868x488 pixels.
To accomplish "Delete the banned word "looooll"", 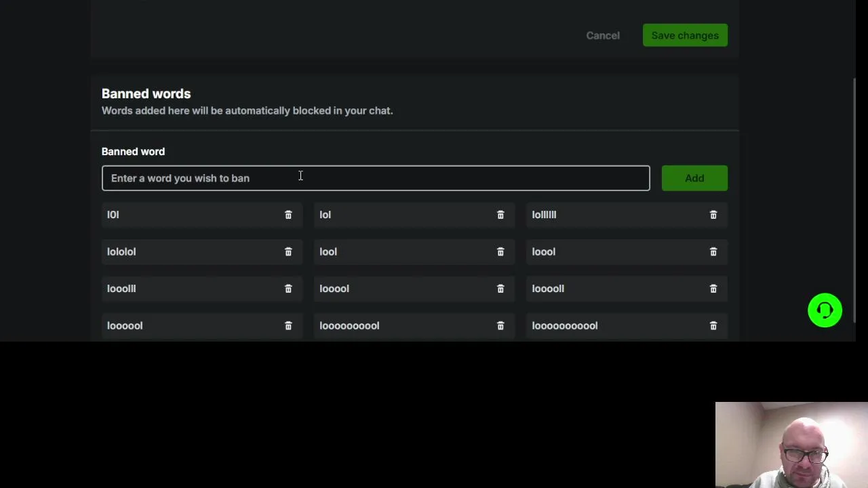I will [x=713, y=289].
